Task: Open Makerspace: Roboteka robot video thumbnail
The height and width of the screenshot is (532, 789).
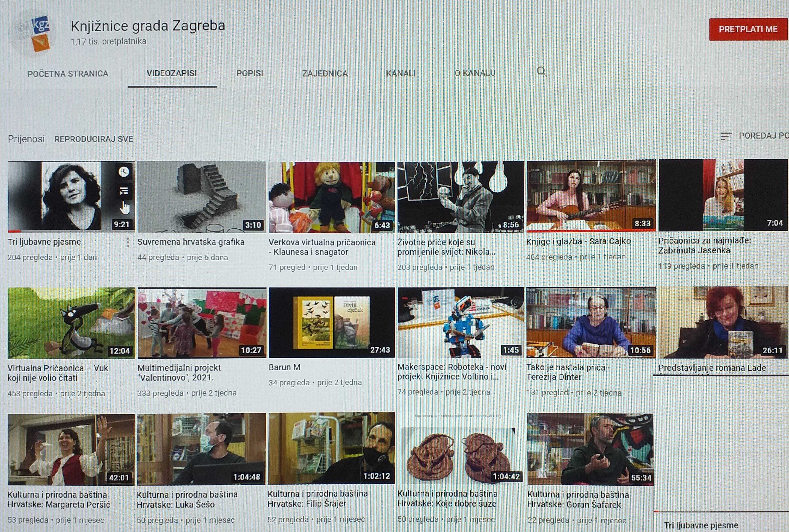Action: click(460, 323)
